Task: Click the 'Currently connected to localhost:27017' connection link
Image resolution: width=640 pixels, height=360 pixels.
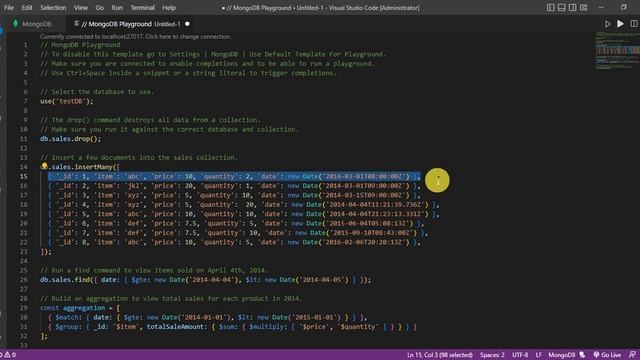Action: pos(136,37)
